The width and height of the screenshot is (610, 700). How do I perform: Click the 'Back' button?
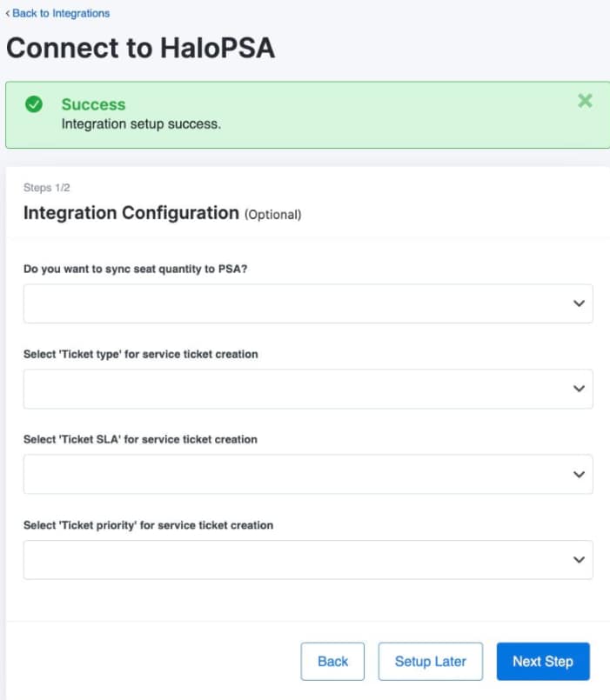(332, 661)
